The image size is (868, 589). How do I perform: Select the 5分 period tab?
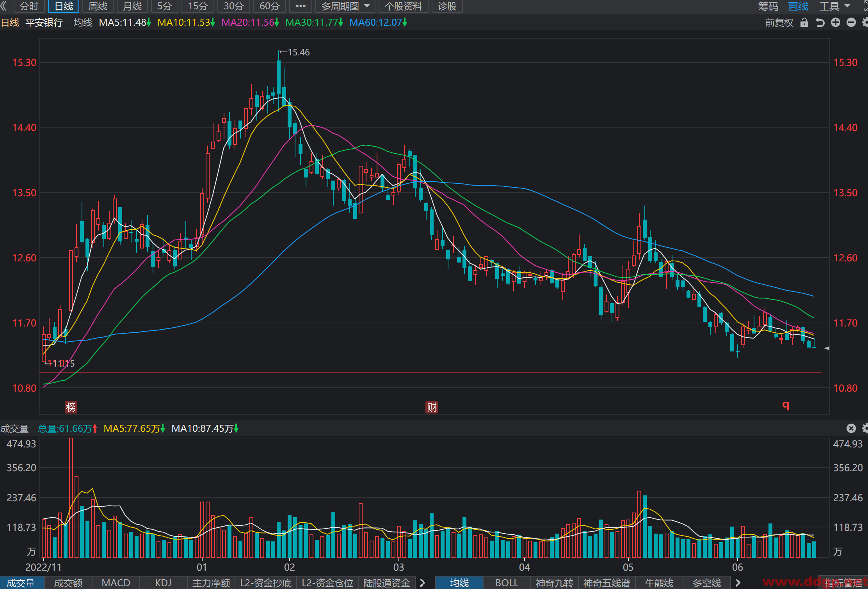164,6
